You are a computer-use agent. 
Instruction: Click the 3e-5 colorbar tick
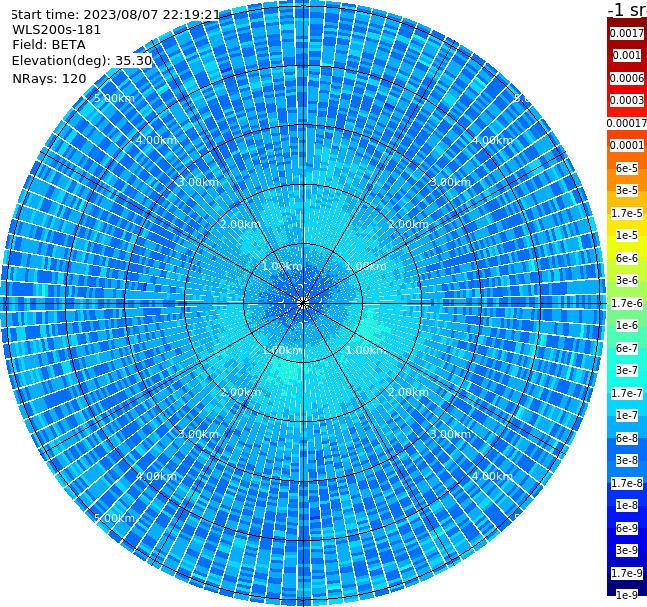[627, 190]
